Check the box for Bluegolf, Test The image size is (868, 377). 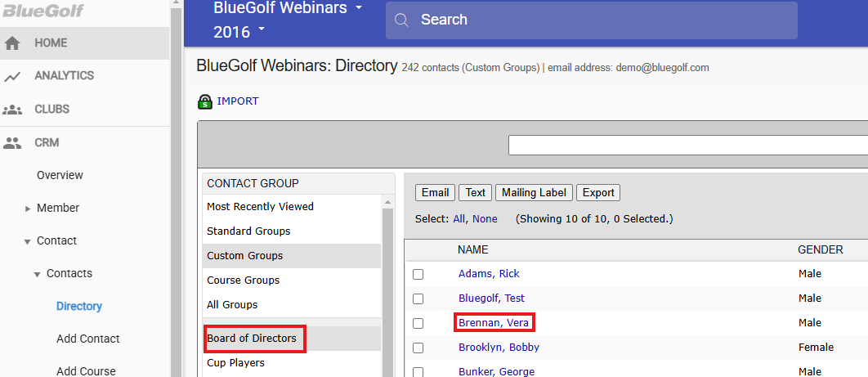click(418, 299)
